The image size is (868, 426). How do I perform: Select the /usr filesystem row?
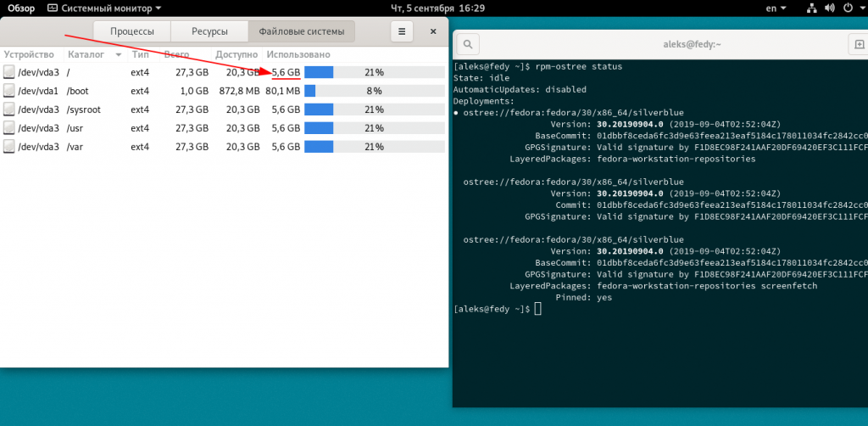pyautogui.click(x=170, y=128)
